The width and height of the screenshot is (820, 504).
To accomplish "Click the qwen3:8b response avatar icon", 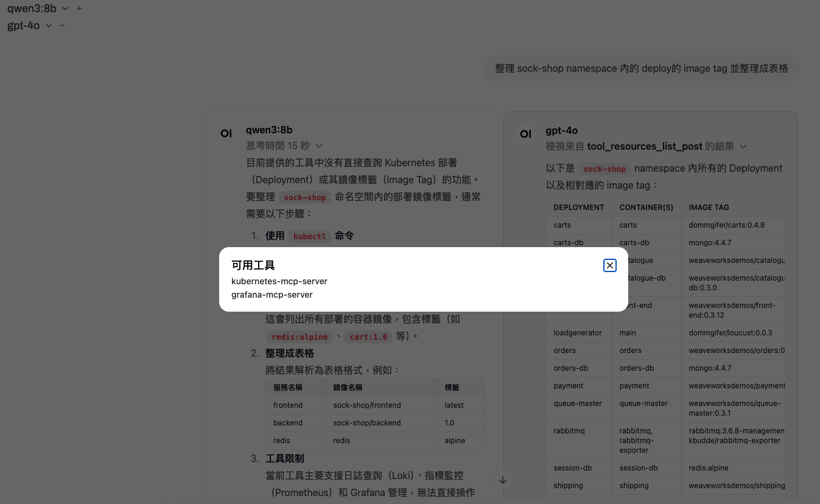I will (x=226, y=133).
